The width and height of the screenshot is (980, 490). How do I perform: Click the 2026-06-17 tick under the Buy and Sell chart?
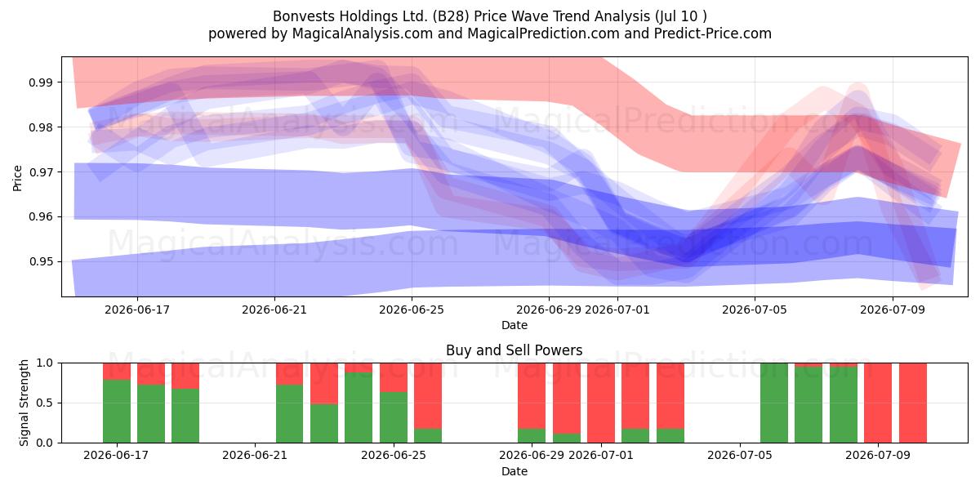117,456
